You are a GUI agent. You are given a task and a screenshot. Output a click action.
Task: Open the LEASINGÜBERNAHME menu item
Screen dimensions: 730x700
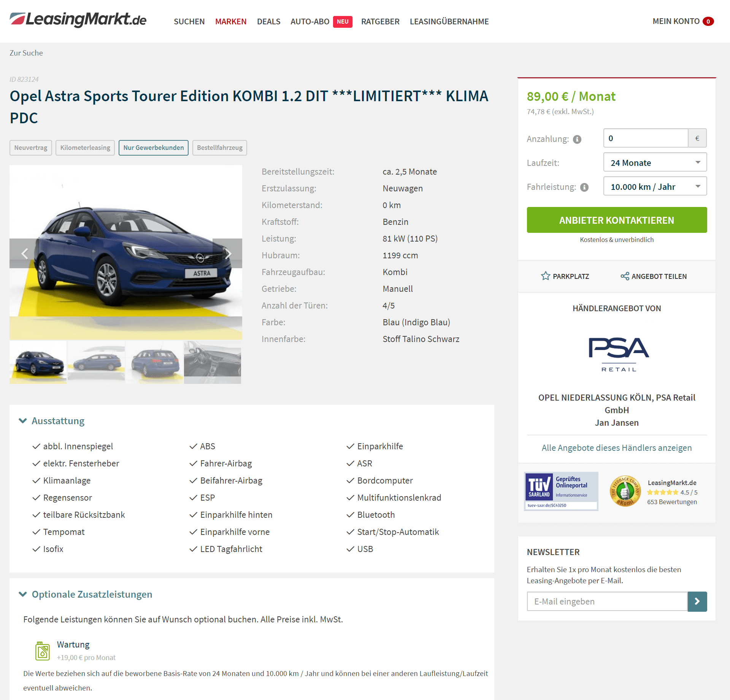(449, 22)
